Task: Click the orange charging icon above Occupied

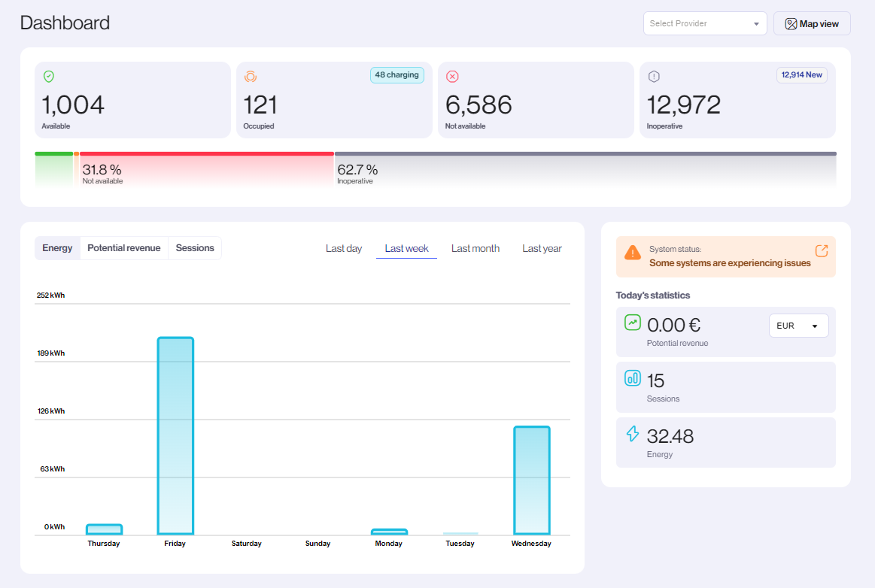Action: point(251,76)
